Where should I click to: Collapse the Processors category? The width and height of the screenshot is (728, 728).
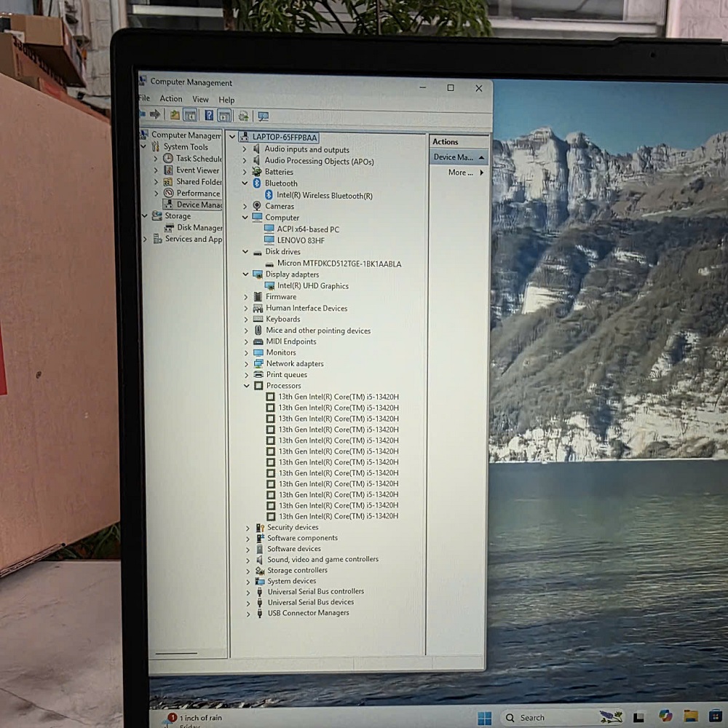(247, 385)
